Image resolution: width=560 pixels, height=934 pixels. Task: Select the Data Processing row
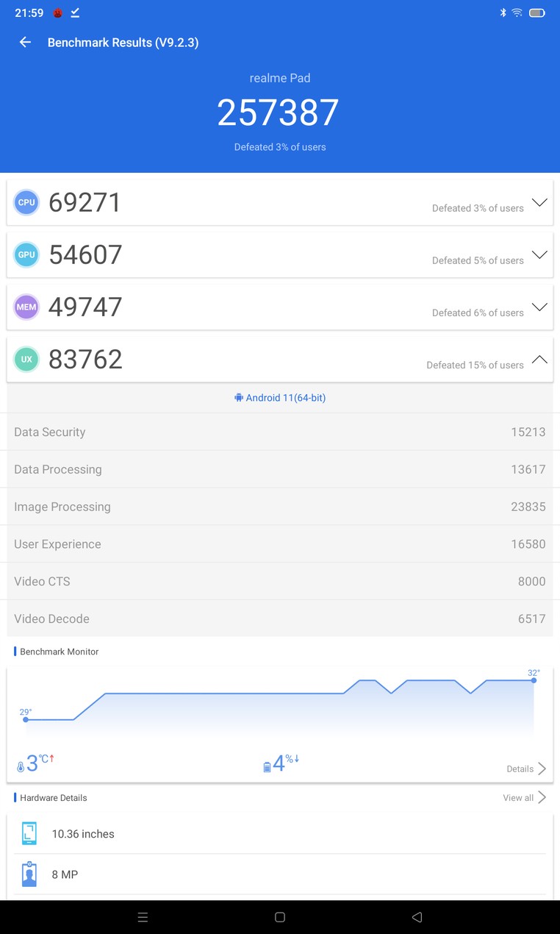click(x=280, y=469)
